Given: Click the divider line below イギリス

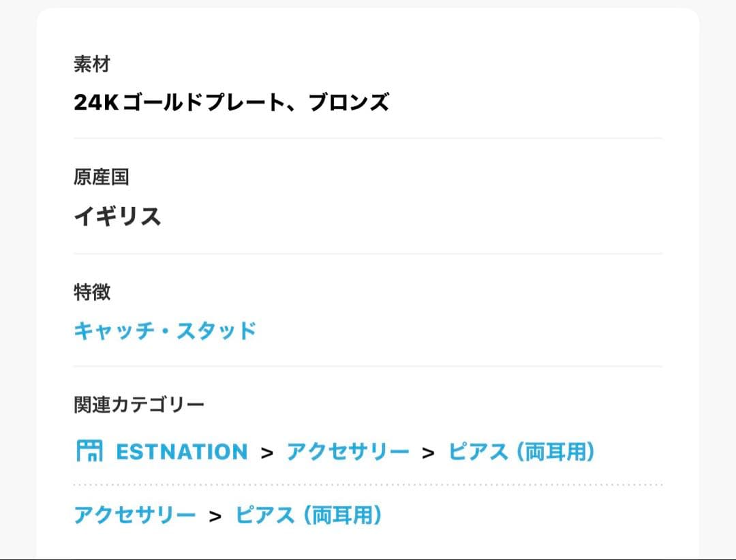Looking at the screenshot, I should [368, 253].
